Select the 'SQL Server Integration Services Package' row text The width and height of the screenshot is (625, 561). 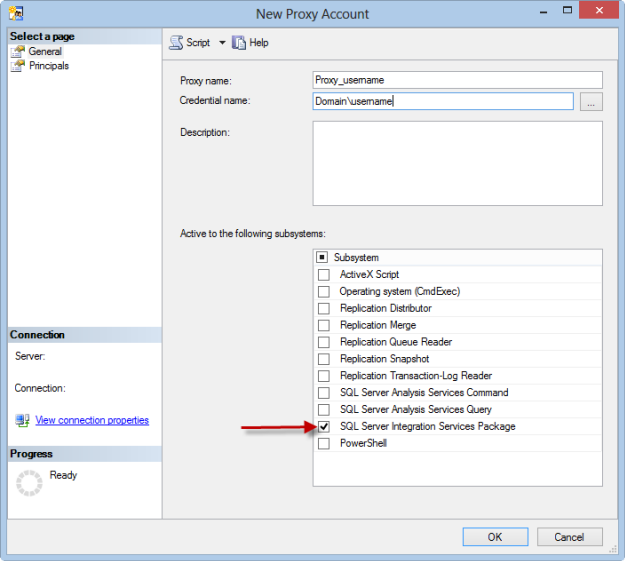427,427
